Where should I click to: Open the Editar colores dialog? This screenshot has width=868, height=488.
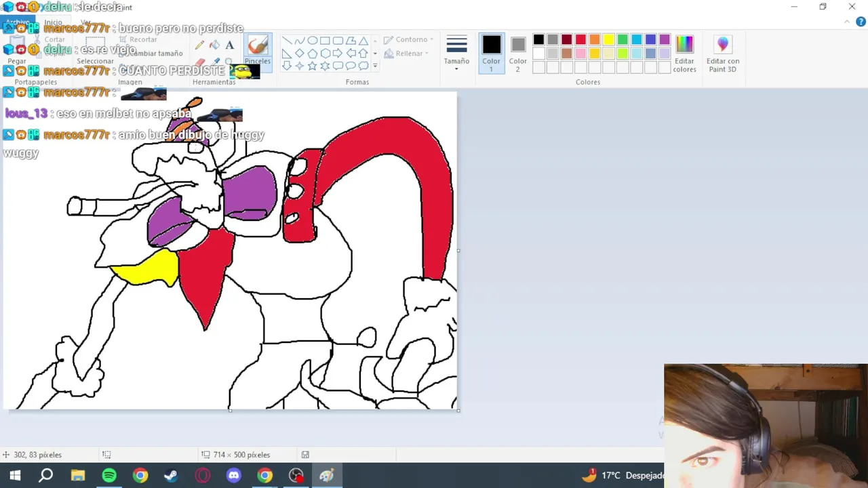coord(684,54)
